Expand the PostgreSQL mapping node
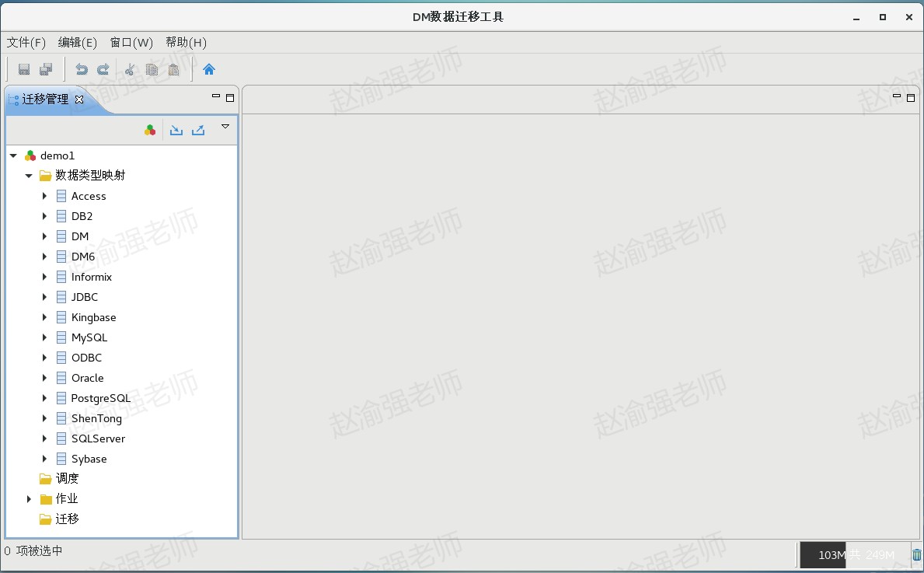The width and height of the screenshot is (924, 573). [x=44, y=398]
